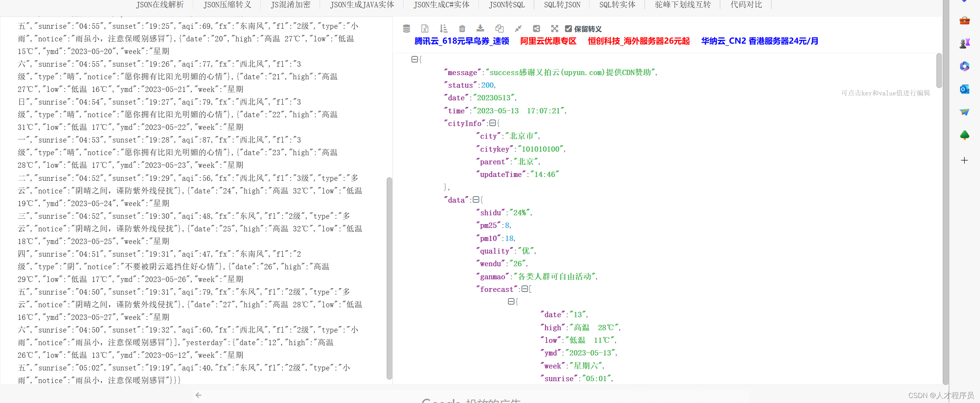Edit the quality value "优"
Screen dimensions: 980x403
coord(526,251)
